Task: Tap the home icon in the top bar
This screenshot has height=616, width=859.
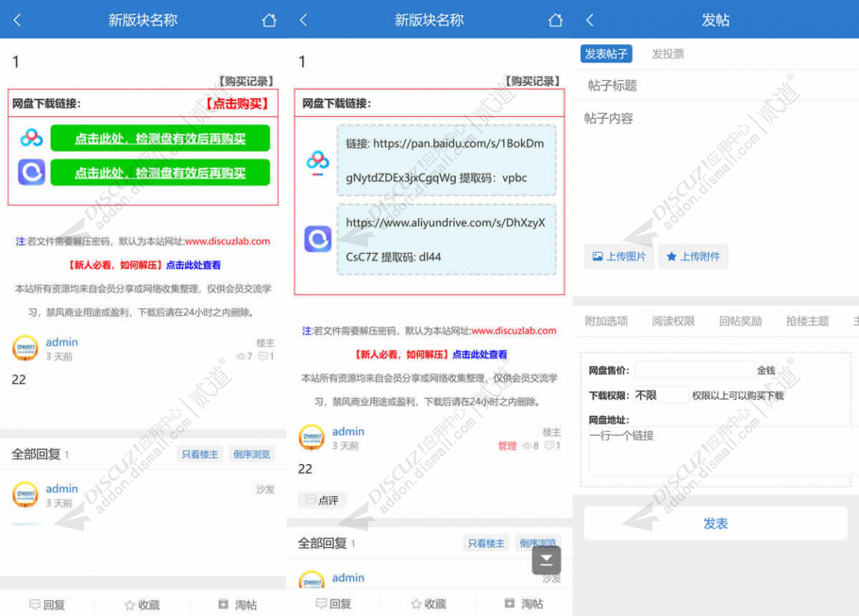Action: pyautogui.click(x=271, y=19)
